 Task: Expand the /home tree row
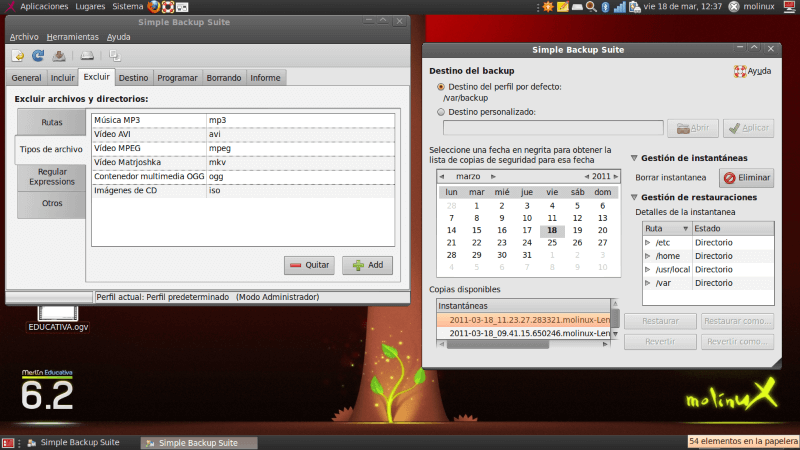pyautogui.click(x=647, y=256)
